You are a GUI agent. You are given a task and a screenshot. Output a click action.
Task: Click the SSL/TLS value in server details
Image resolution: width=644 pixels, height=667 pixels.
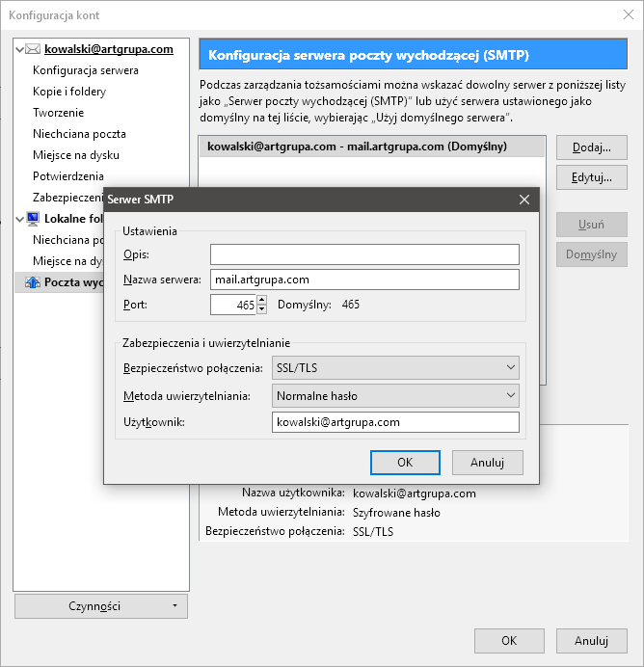pos(373,532)
